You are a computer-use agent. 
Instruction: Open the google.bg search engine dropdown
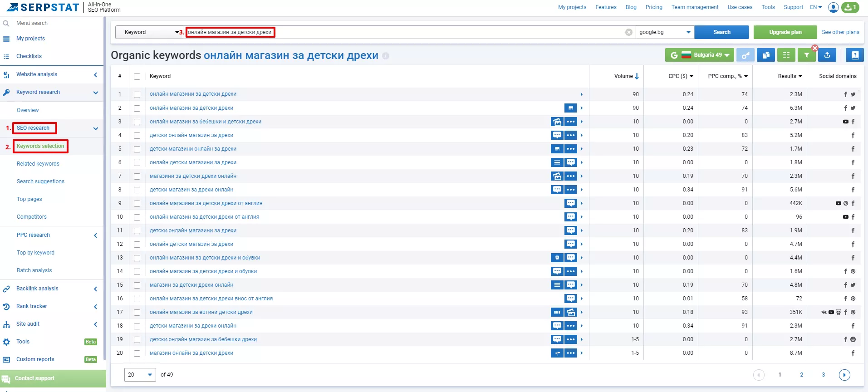tap(665, 32)
